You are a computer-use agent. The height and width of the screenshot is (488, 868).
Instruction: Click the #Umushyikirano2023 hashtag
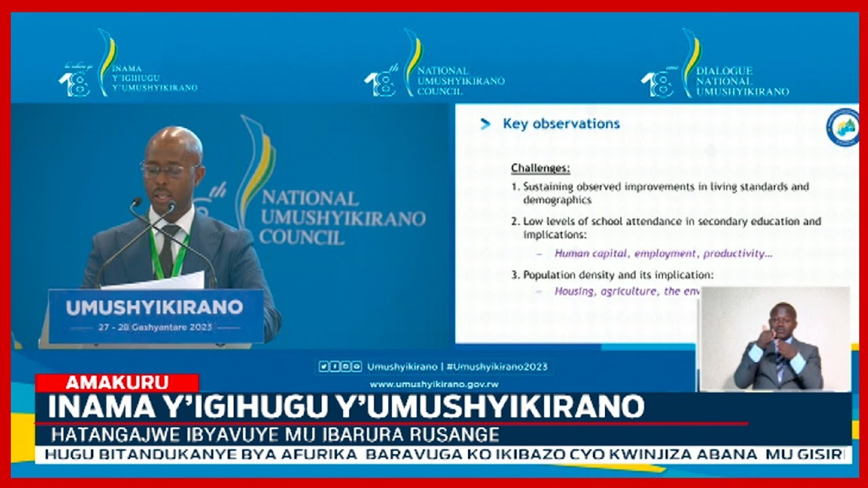pyautogui.click(x=496, y=367)
